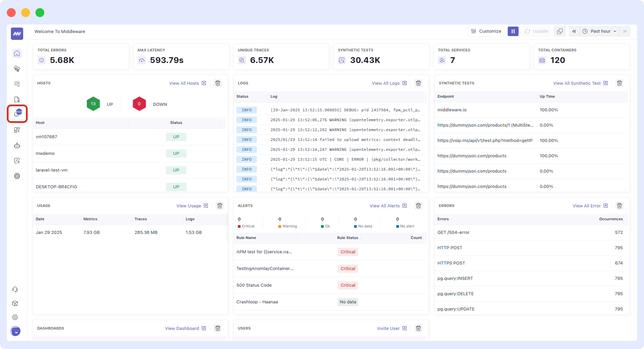Open the dashboard builder sidebar icon
644x349 pixels.
17,130
